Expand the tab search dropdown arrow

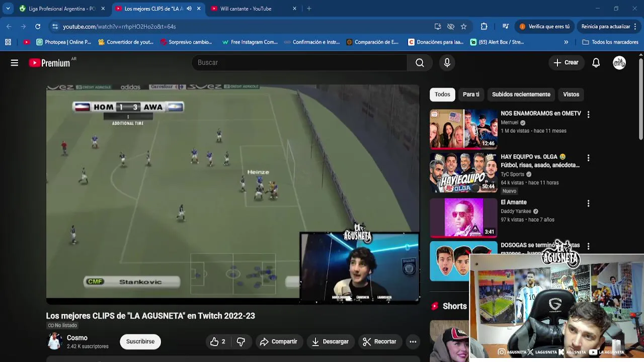click(8, 9)
